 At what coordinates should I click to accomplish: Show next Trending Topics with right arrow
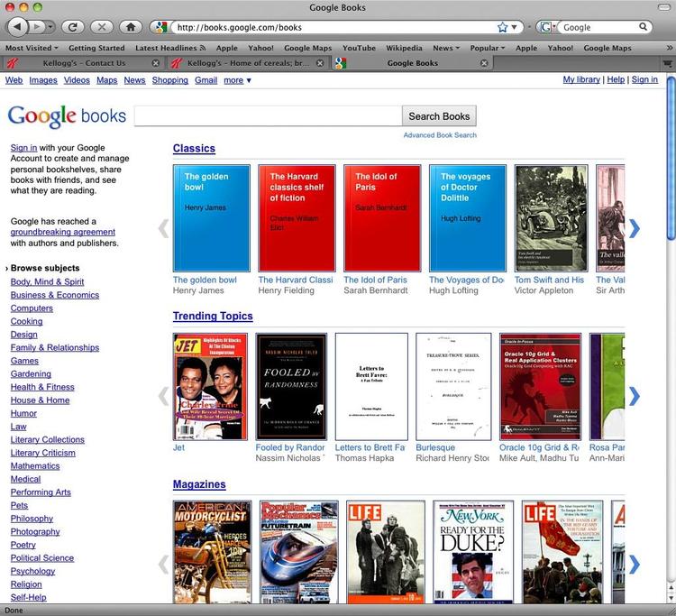click(x=634, y=396)
